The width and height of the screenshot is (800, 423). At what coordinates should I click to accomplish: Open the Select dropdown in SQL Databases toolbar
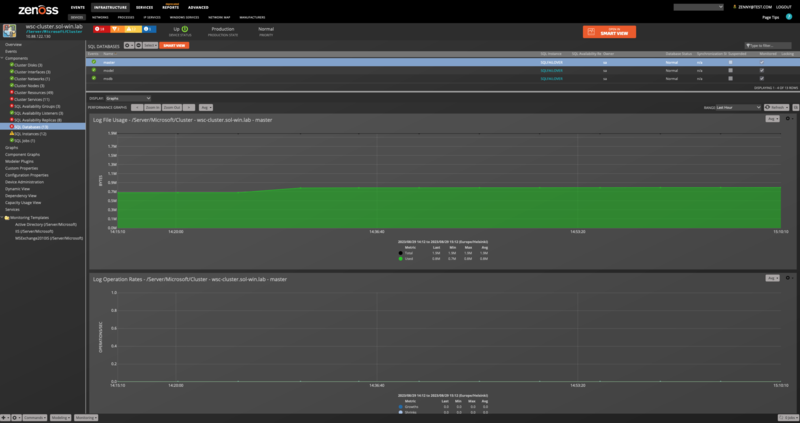click(x=150, y=45)
